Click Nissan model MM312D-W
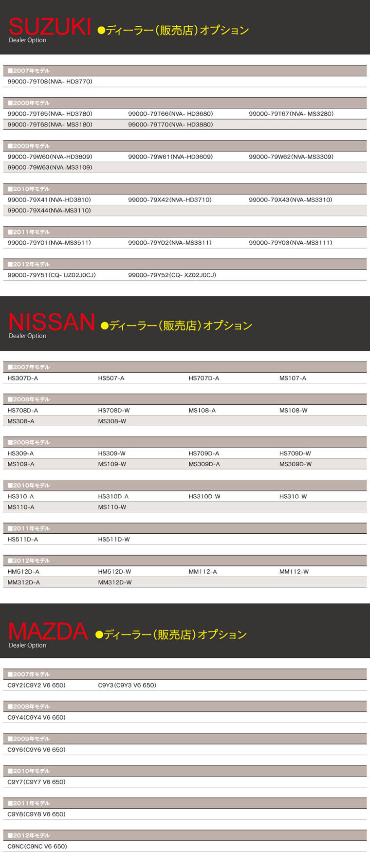The image size is (370, 868). 115,582
